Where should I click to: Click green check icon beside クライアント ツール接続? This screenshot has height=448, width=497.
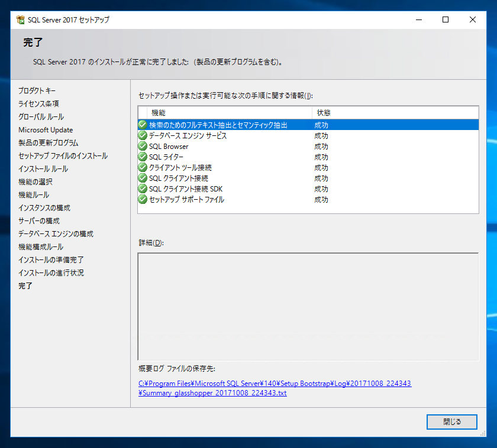coord(143,167)
